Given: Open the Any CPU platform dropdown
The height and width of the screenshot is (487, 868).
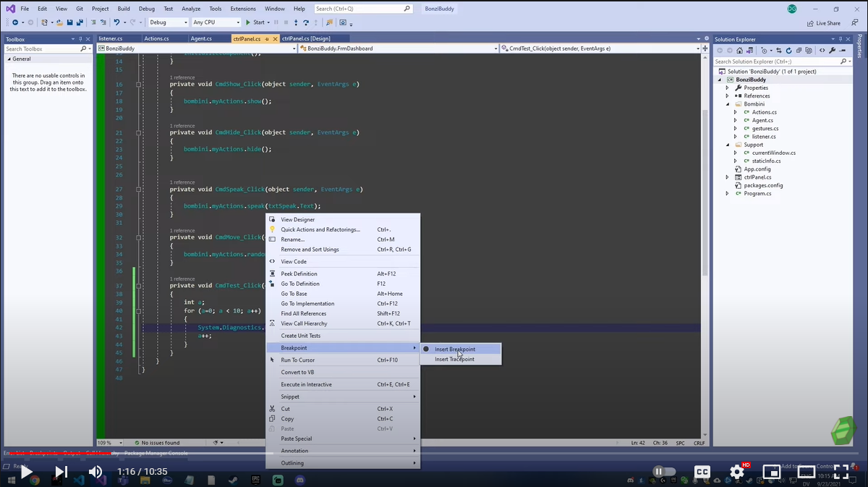Looking at the screenshot, I should 216,22.
